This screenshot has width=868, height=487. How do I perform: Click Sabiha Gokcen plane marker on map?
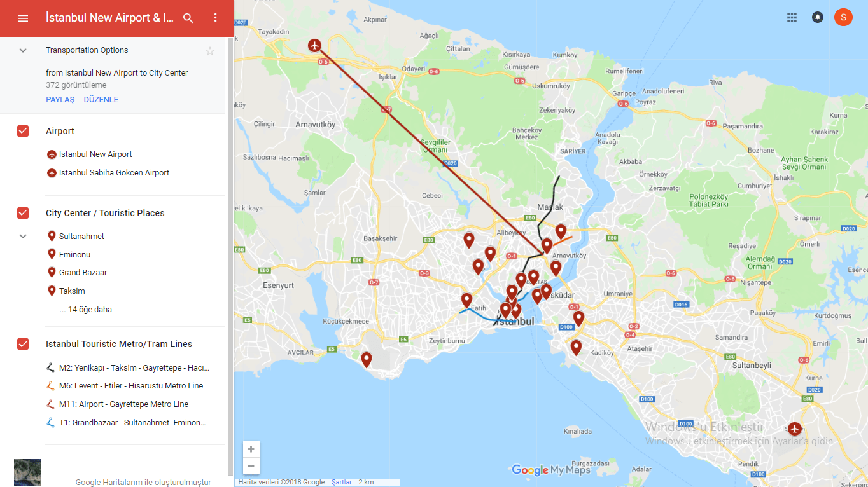(x=795, y=429)
